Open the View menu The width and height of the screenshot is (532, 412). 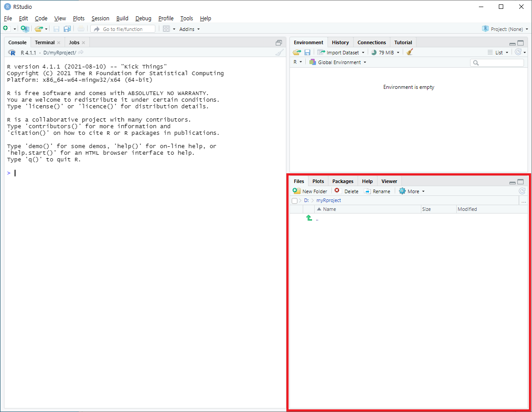pyautogui.click(x=60, y=19)
